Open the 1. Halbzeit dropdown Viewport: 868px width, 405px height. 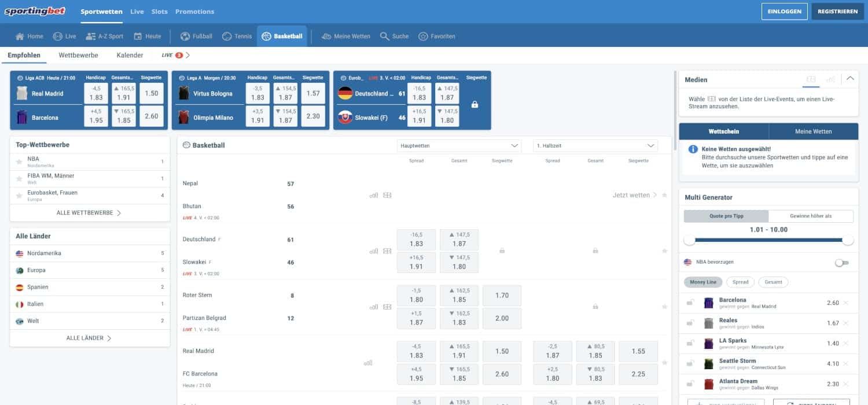595,146
